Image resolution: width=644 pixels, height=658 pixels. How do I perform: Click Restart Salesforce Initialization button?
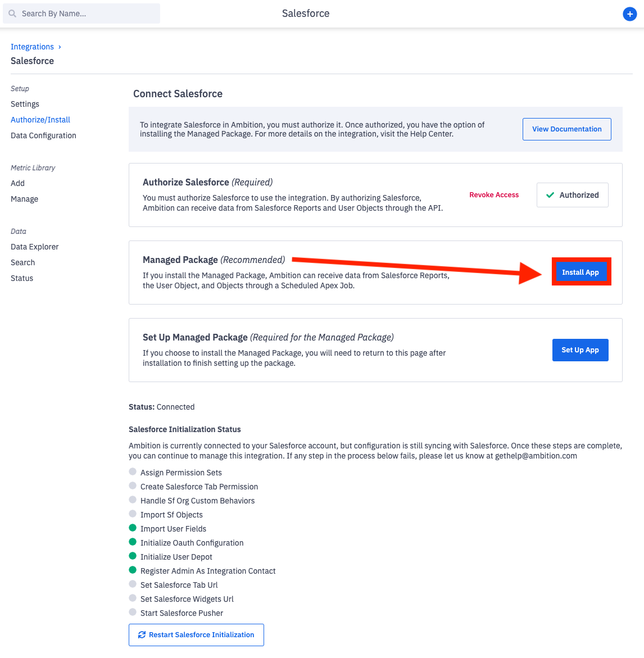(x=196, y=635)
